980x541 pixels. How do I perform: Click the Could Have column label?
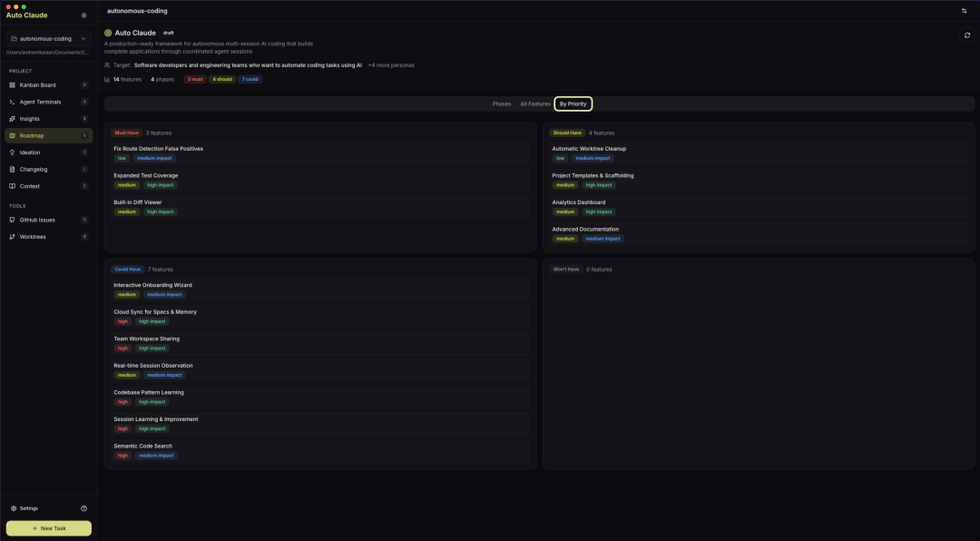coord(128,270)
